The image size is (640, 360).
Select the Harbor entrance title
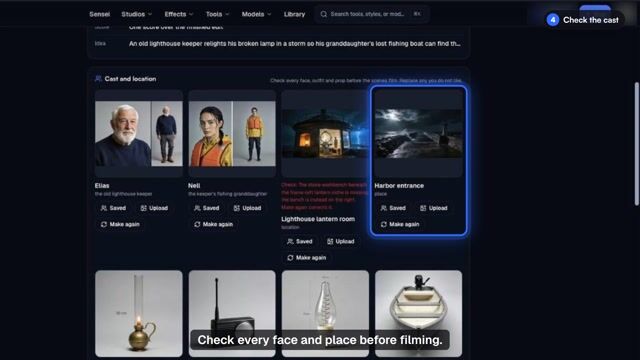pyautogui.click(x=399, y=186)
